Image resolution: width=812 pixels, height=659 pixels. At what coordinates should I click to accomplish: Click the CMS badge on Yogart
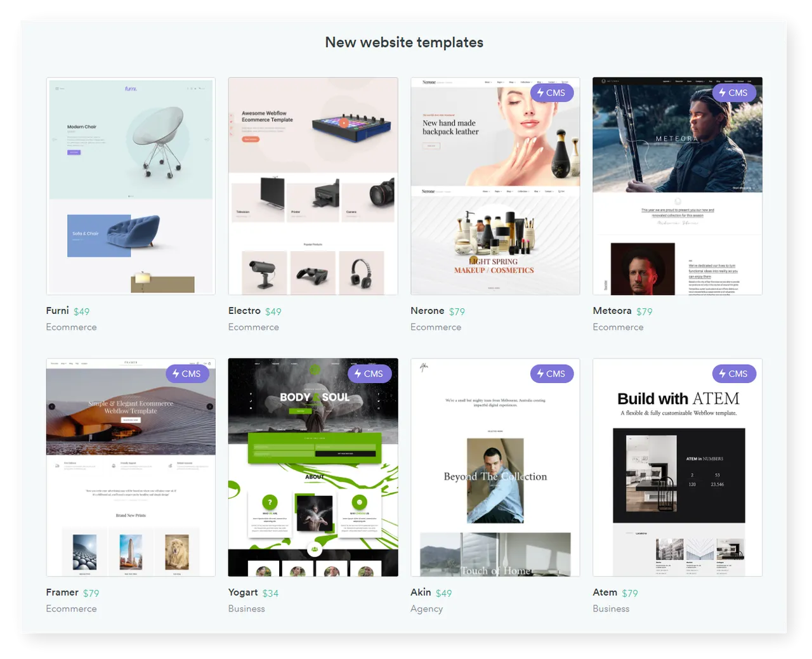[369, 374]
